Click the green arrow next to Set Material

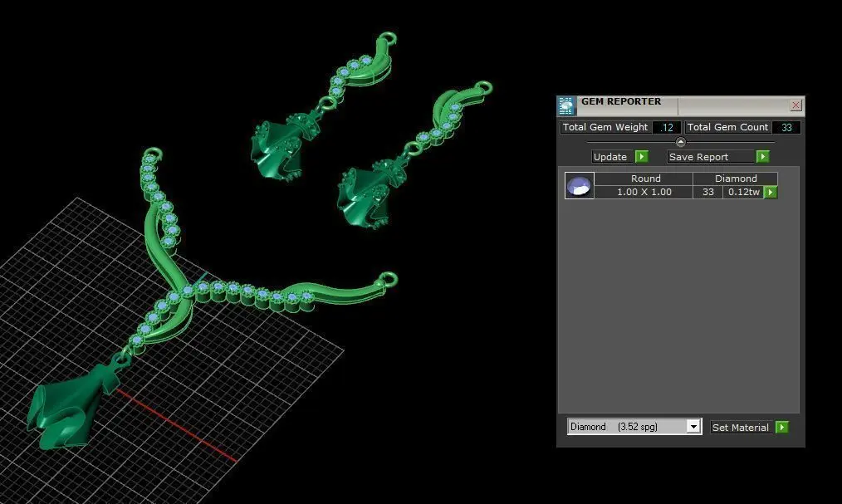point(782,428)
